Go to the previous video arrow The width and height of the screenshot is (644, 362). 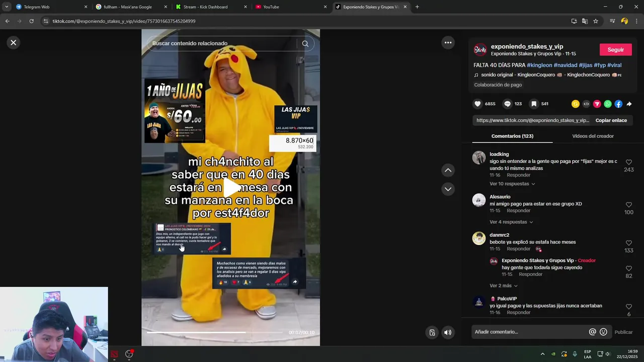(448, 170)
